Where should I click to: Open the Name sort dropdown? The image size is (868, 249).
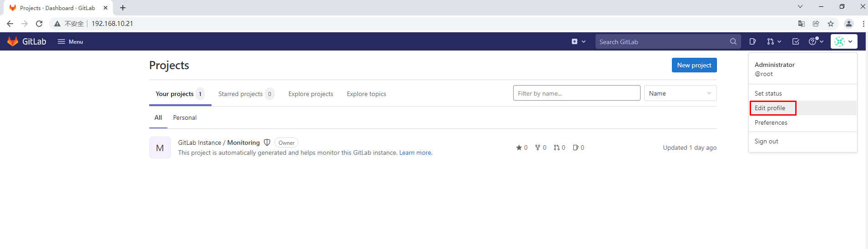680,93
